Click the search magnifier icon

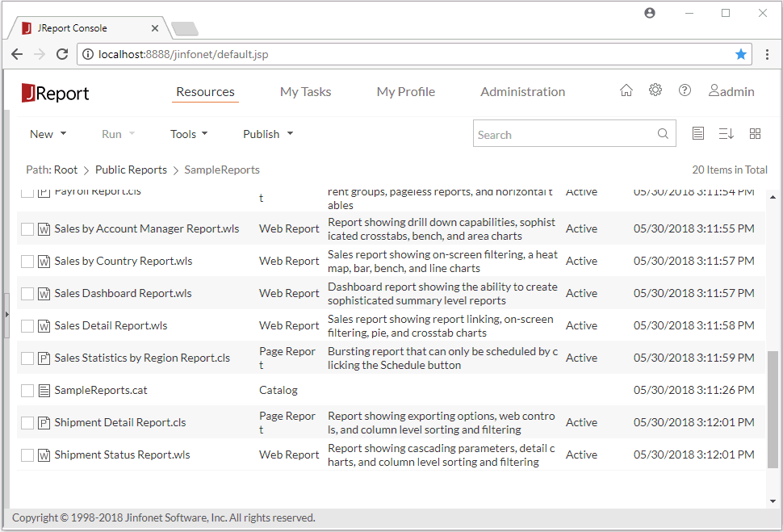tap(663, 133)
